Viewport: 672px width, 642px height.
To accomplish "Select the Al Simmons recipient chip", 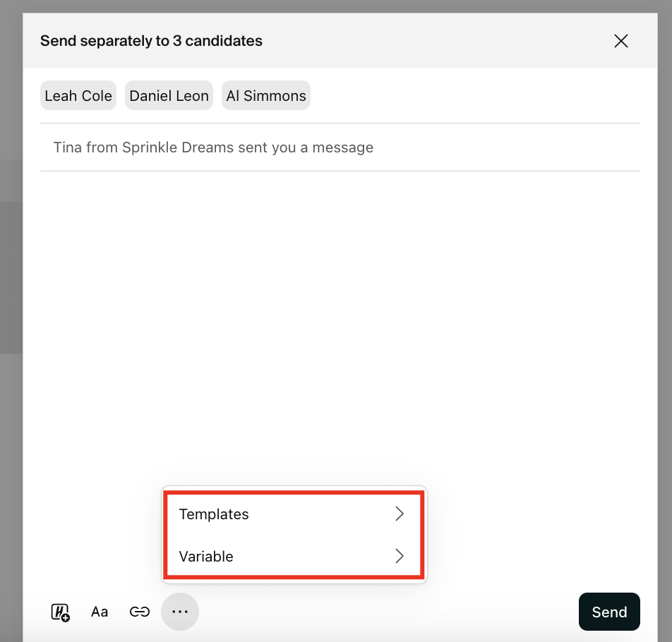I will pyautogui.click(x=266, y=96).
